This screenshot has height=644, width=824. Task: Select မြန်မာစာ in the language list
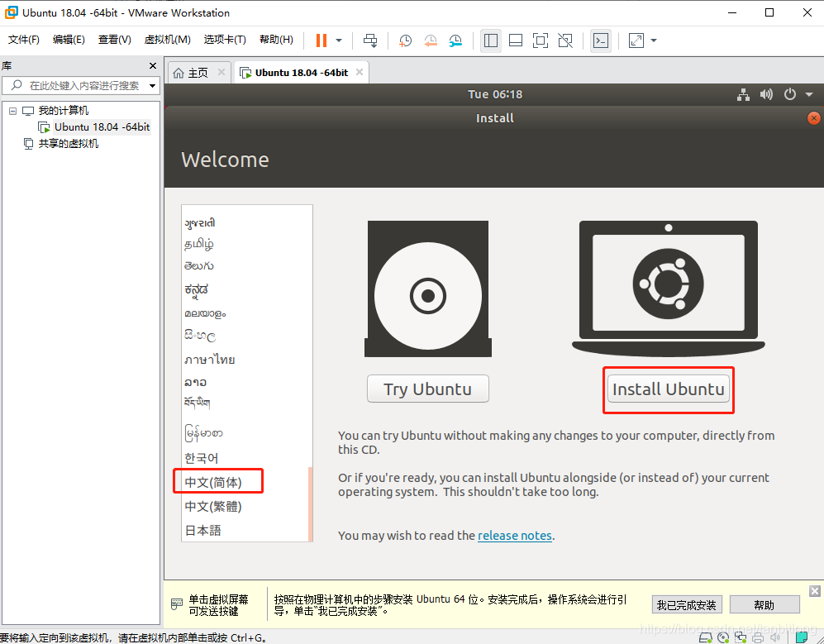(204, 433)
